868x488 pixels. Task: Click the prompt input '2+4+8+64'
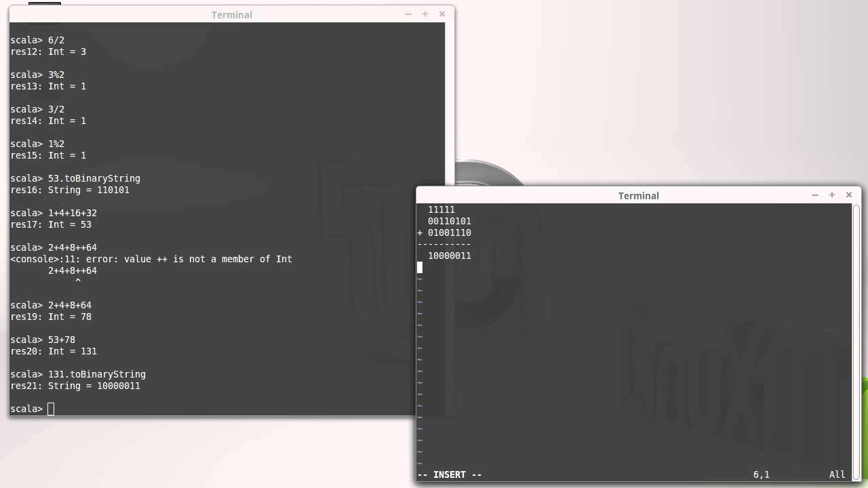point(70,305)
